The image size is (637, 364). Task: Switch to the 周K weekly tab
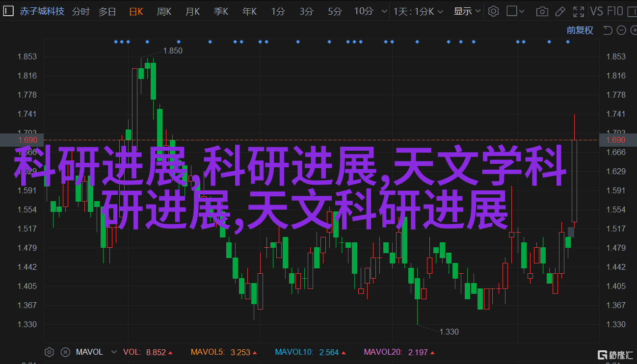164,11
